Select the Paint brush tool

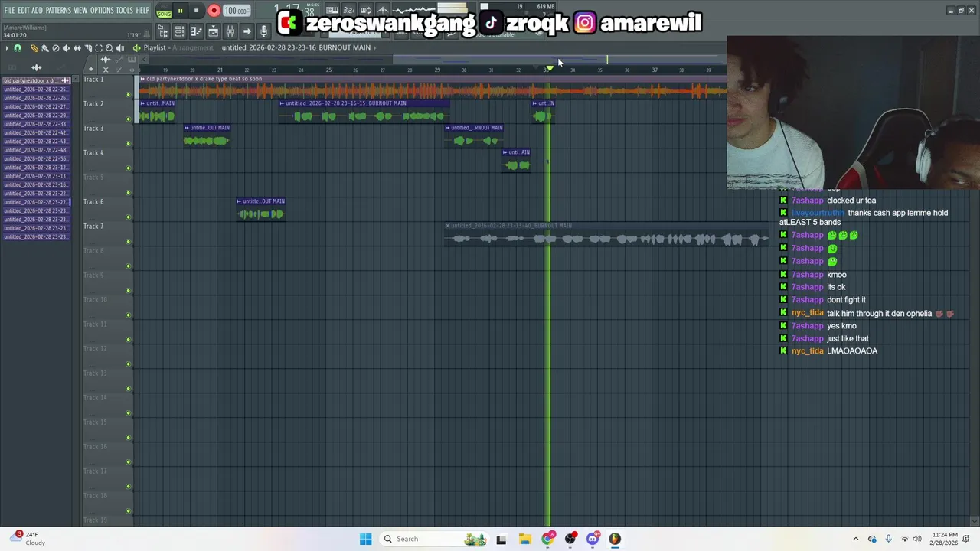click(x=45, y=48)
